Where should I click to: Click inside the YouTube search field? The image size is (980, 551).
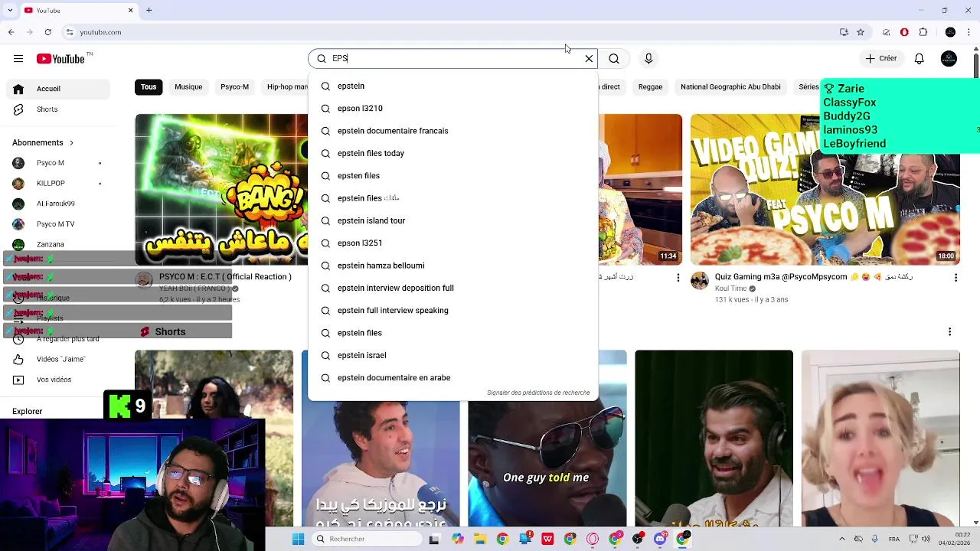coord(452,59)
